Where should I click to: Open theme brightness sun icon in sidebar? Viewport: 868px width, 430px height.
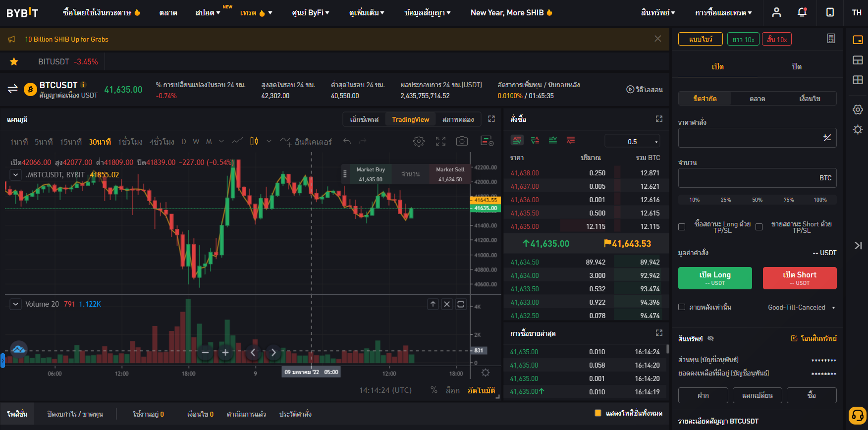tap(858, 129)
